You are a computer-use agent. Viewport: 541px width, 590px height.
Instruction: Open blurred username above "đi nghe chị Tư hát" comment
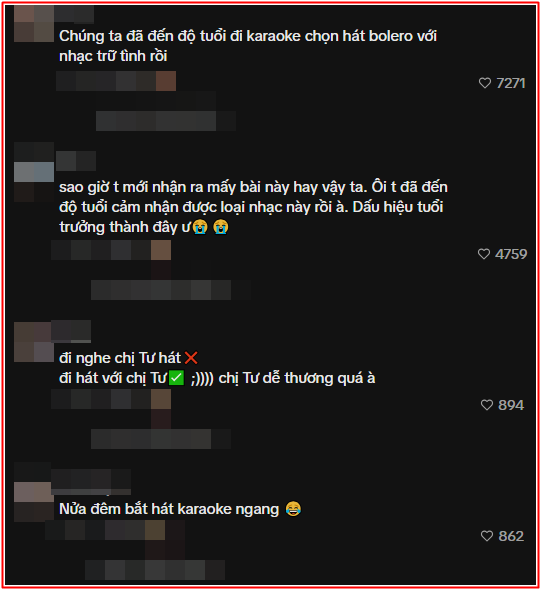point(71,331)
